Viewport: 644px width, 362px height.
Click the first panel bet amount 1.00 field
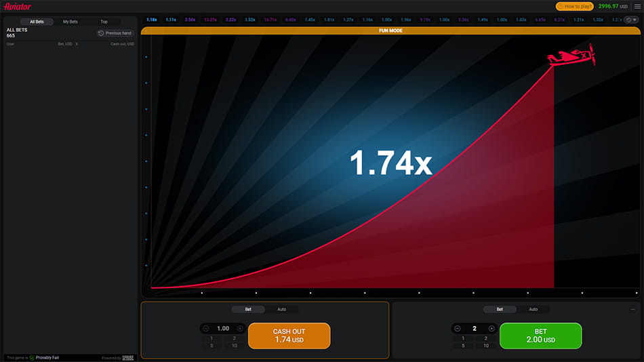(223, 328)
